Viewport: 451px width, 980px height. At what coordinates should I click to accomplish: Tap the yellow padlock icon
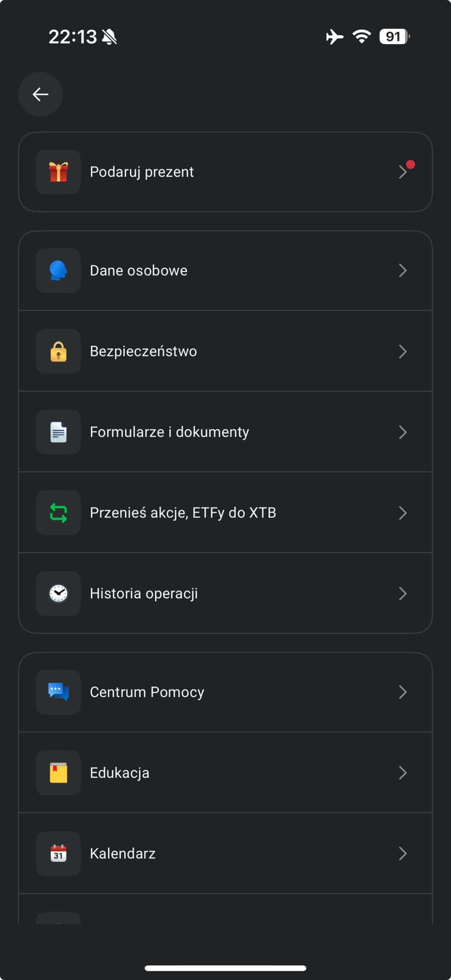(58, 351)
